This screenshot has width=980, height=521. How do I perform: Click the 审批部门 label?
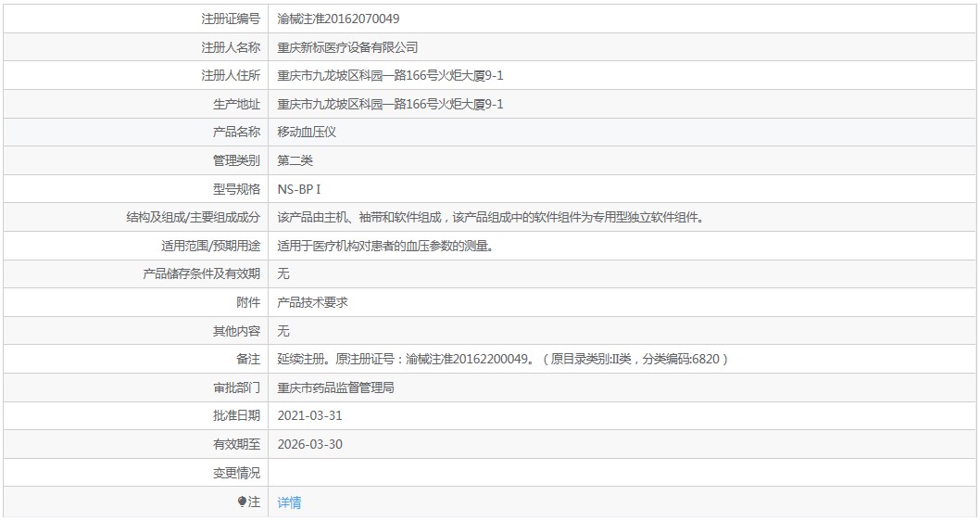point(236,388)
